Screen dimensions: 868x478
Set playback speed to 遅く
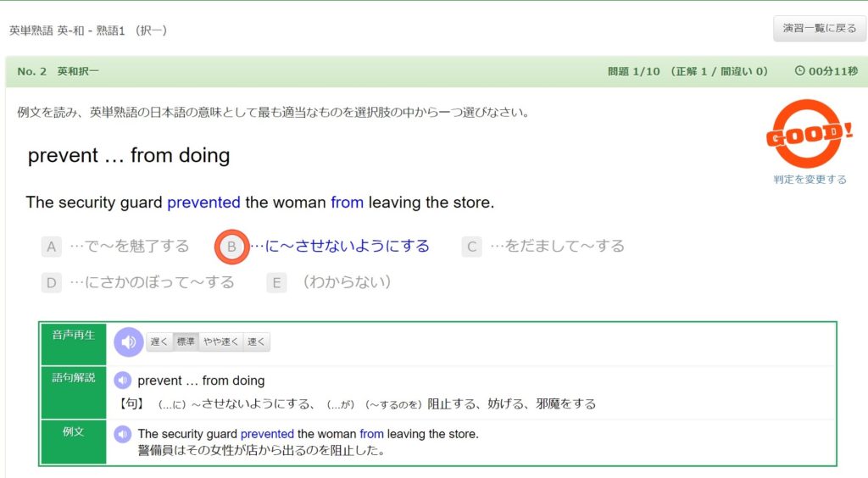pos(159,342)
